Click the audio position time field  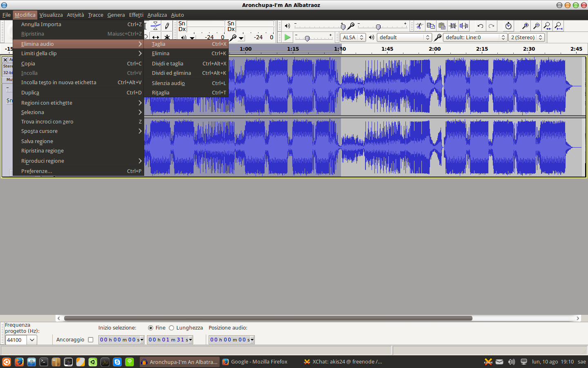point(232,340)
